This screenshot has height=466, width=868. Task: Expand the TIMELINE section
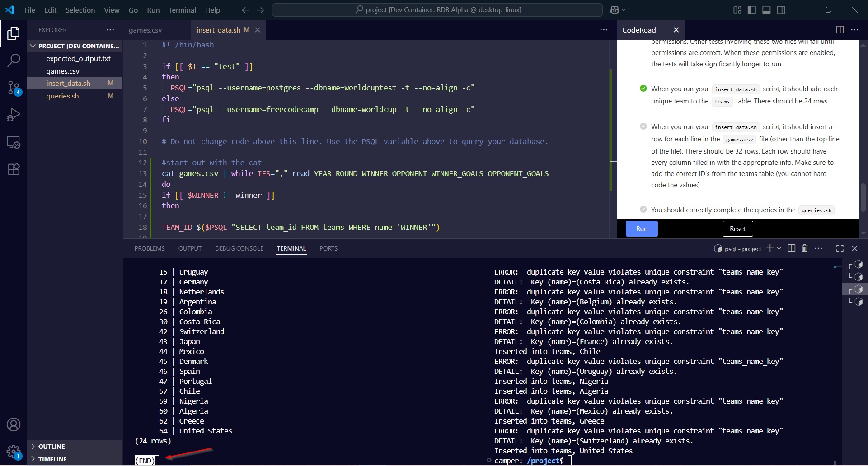53,459
